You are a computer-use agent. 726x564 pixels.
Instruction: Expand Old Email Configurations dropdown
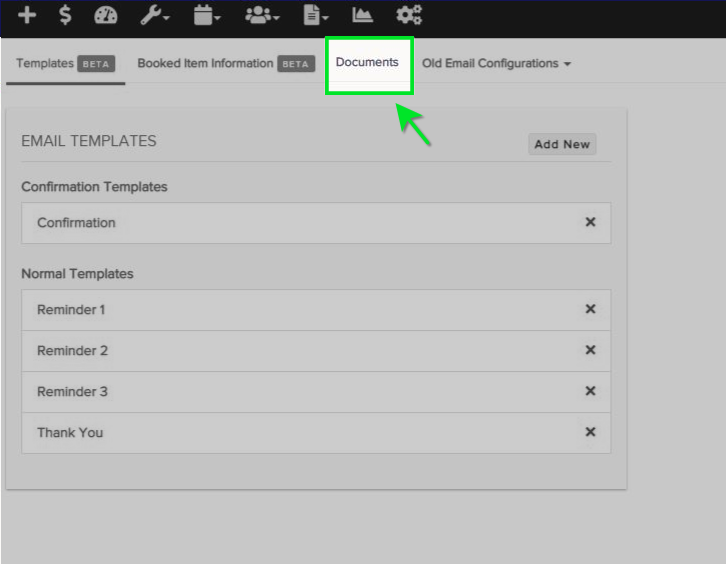pyautogui.click(x=496, y=63)
